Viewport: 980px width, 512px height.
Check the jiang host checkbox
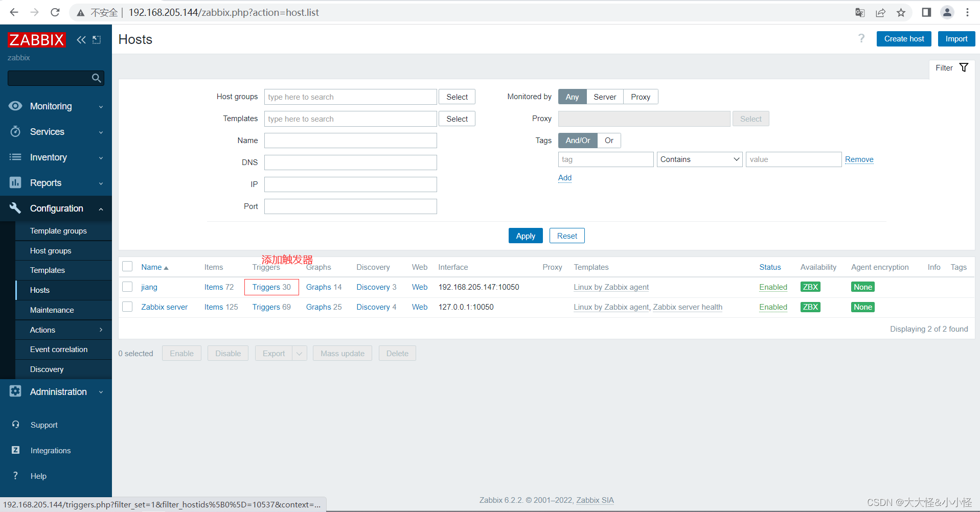pyautogui.click(x=127, y=287)
